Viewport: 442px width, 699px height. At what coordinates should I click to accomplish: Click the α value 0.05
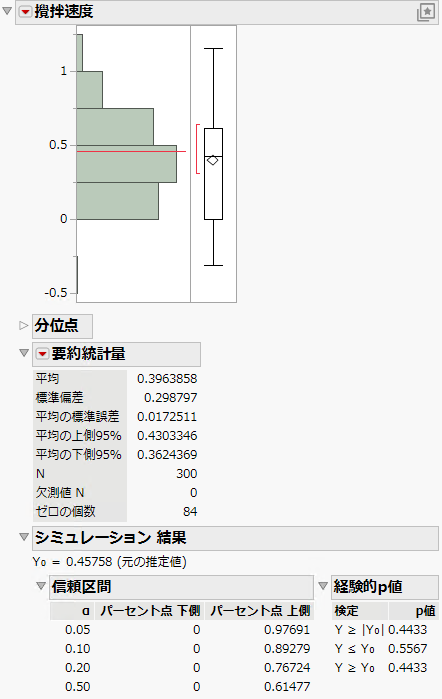click(x=78, y=629)
